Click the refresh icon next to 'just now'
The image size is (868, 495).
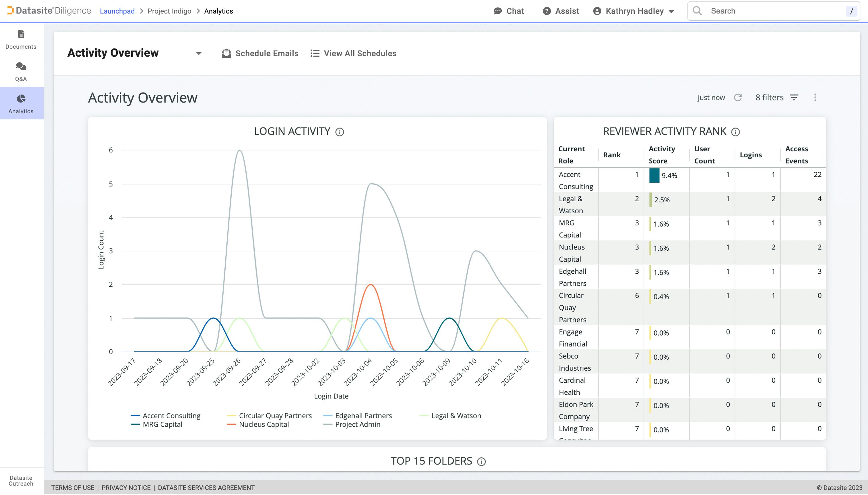point(737,98)
